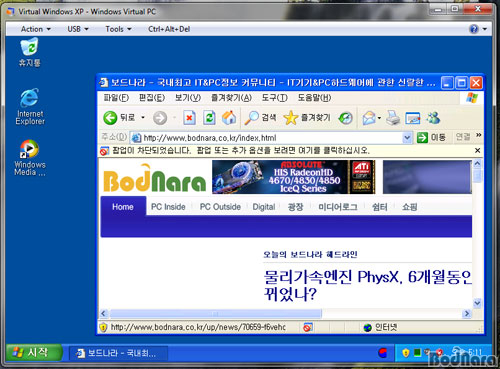Dismiss the popup blocked information bar
This screenshot has height=369, width=500.
[x=477, y=150]
